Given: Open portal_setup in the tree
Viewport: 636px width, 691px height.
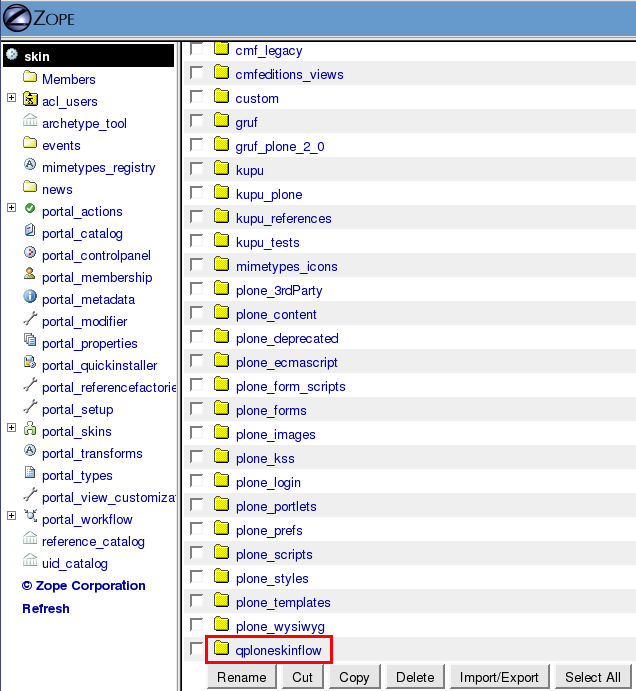Looking at the screenshot, I should [x=78, y=410].
